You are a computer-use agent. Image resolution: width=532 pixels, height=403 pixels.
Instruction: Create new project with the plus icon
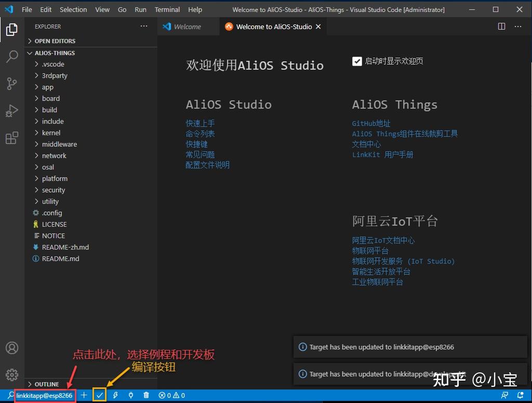84,395
